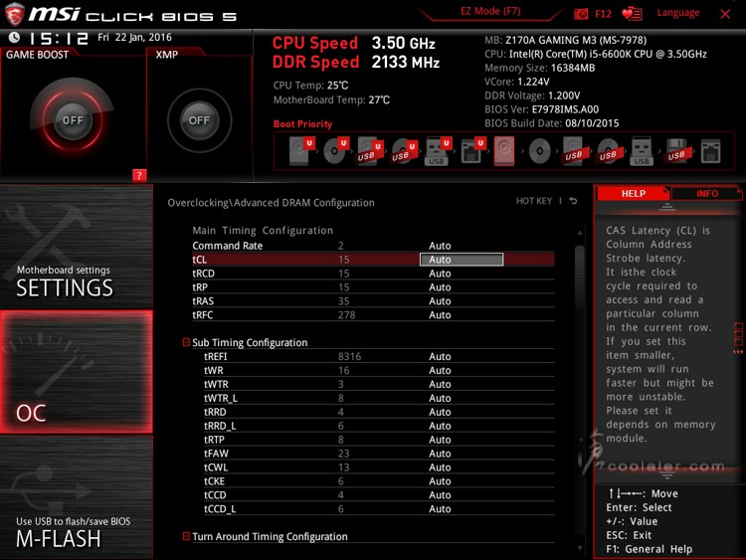The height and width of the screenshot is (560, 746).
Task: Open the tRAS Auto setting
Action: [x=440, y=300]
